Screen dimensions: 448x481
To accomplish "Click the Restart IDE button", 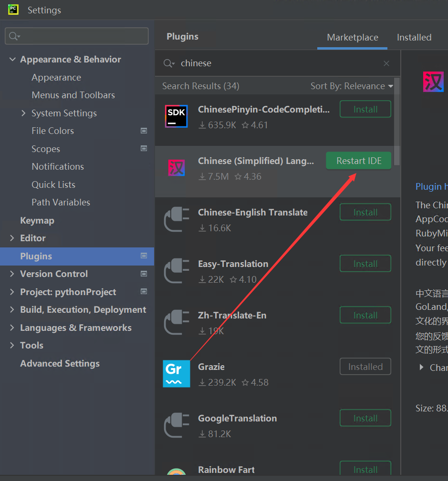I will click(x=359, y=161).
